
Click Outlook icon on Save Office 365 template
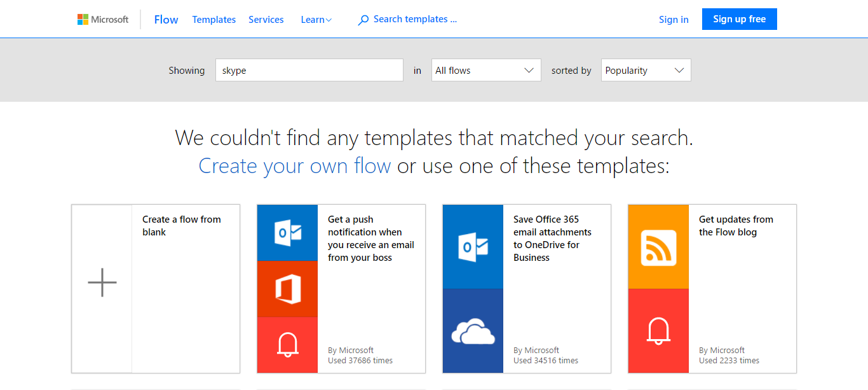(x=473, y=247)
